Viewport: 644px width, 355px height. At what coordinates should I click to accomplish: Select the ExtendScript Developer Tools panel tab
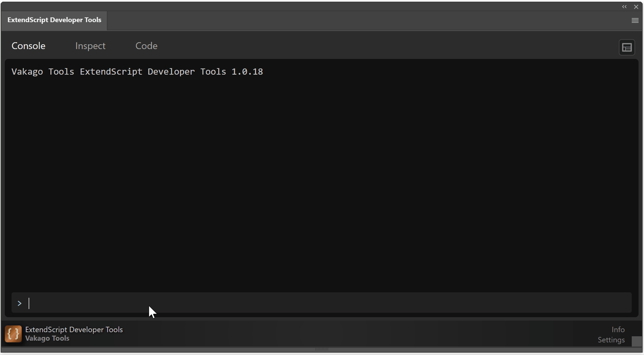pos(54,20)
